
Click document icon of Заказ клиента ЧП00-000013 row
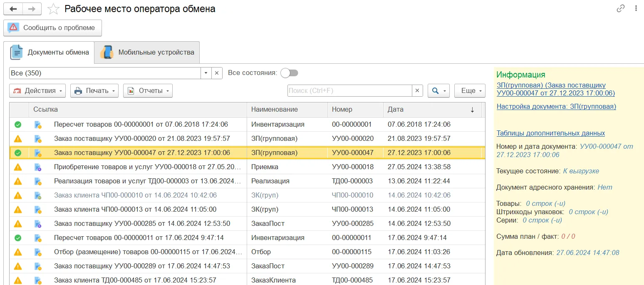pos(38,210)
